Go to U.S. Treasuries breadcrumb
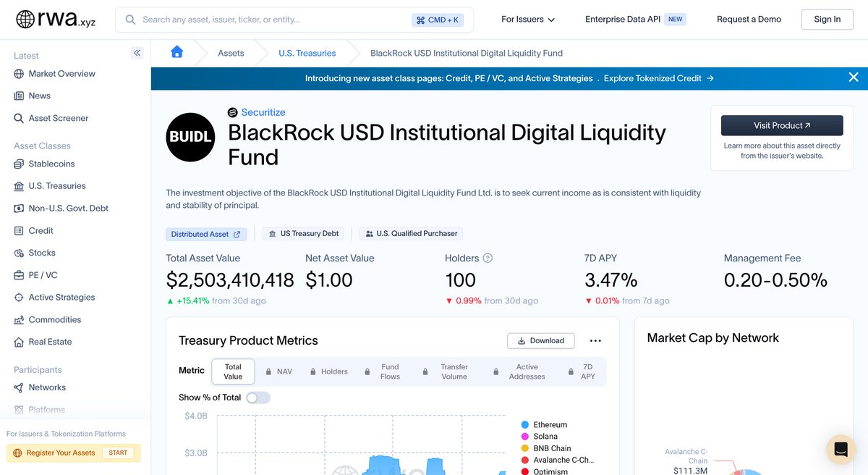Screen dimensions: 868x475 (x=307, y=53)
